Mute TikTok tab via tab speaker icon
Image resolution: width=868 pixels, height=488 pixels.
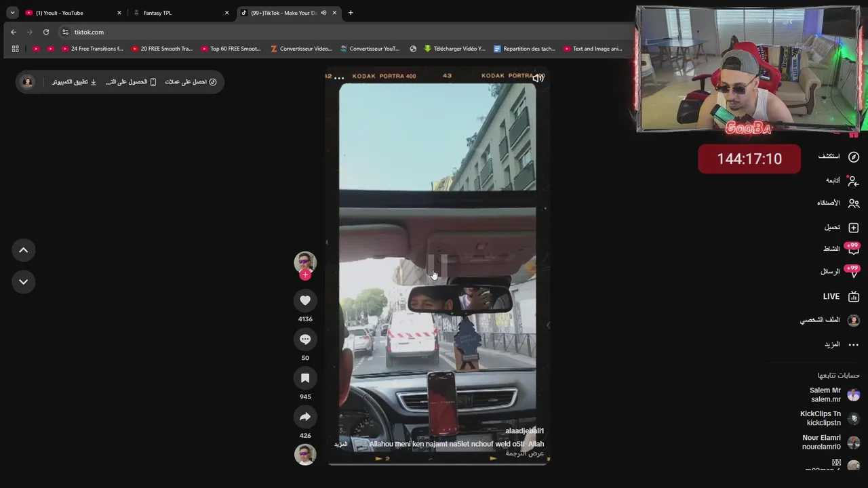[323, 13]
